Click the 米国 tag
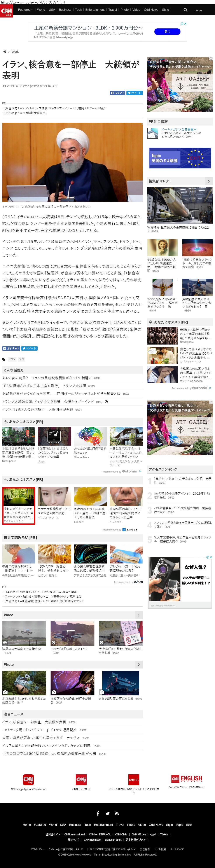 point(22,360)
